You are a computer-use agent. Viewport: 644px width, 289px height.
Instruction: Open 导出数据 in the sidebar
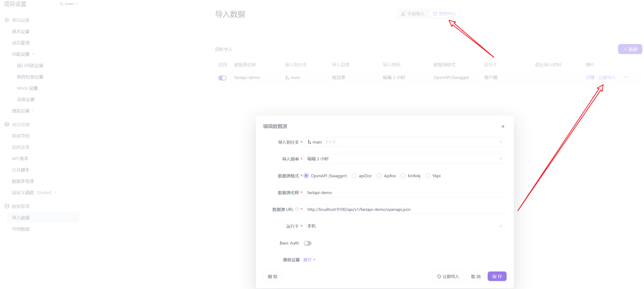click(x=21, y=229)
